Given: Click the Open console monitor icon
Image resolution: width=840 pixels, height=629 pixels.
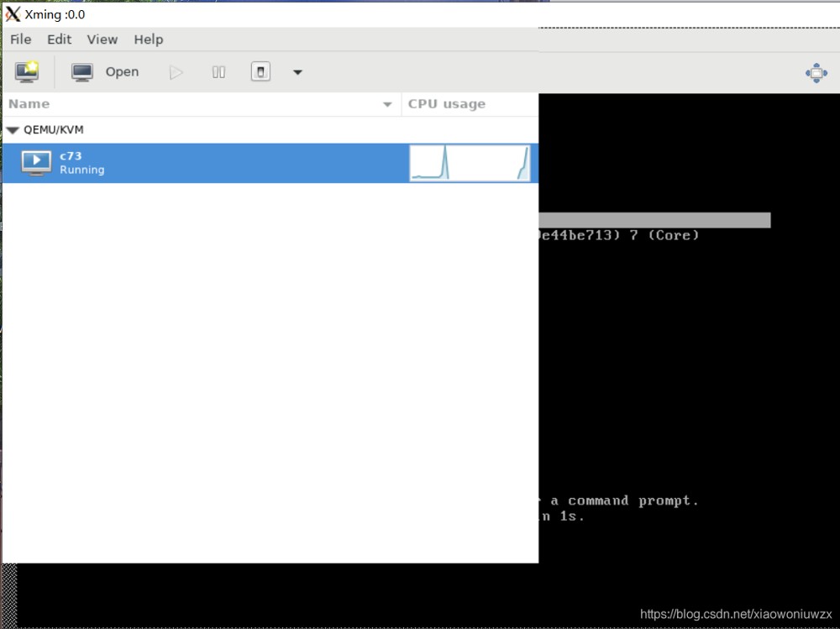Looking at the screenshot, I should (x=82, y=71).
